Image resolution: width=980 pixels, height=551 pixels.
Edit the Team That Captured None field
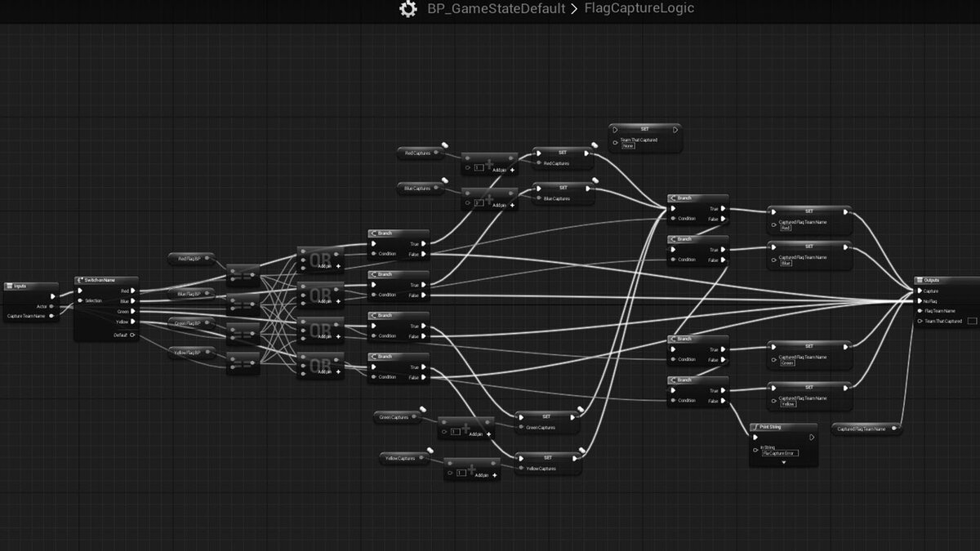click(x=628, y=146)
